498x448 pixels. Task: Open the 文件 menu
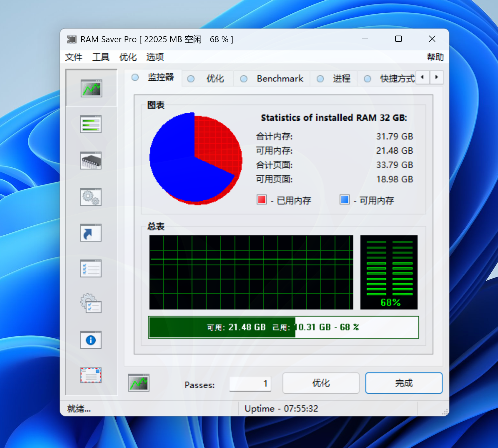click(74, 57)
